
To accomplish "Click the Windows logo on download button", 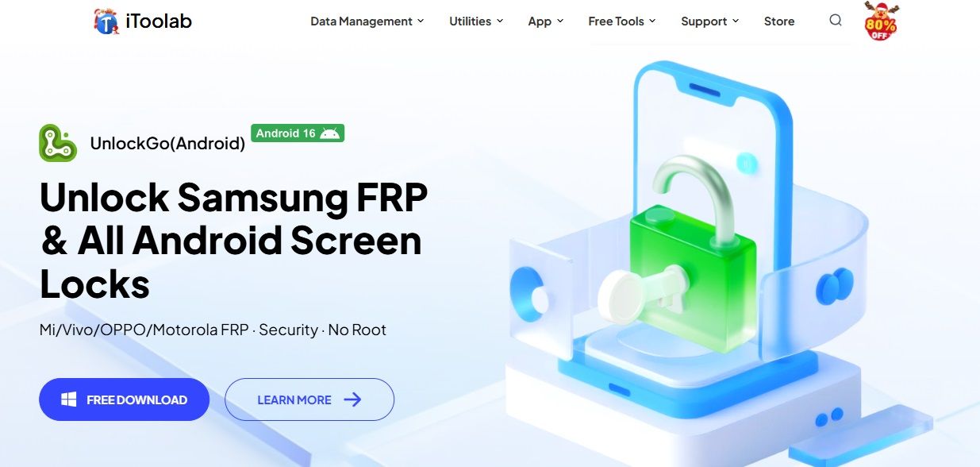I will (69, 399).
